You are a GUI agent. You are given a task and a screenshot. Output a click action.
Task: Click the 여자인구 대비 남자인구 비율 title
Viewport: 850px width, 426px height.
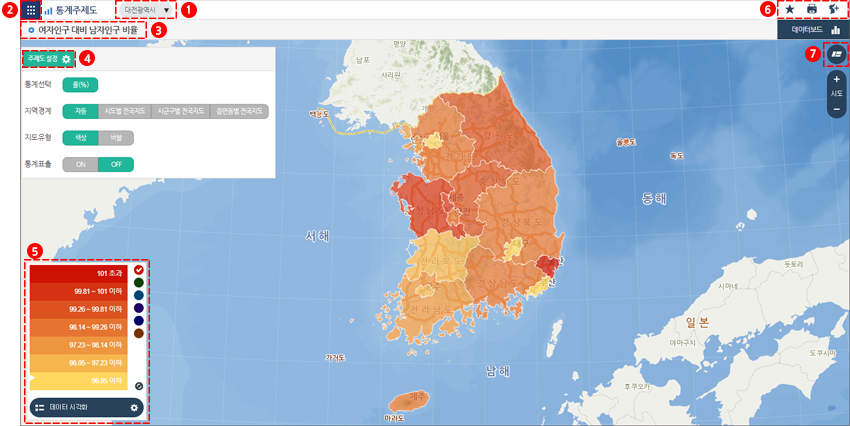pos(88,30)
